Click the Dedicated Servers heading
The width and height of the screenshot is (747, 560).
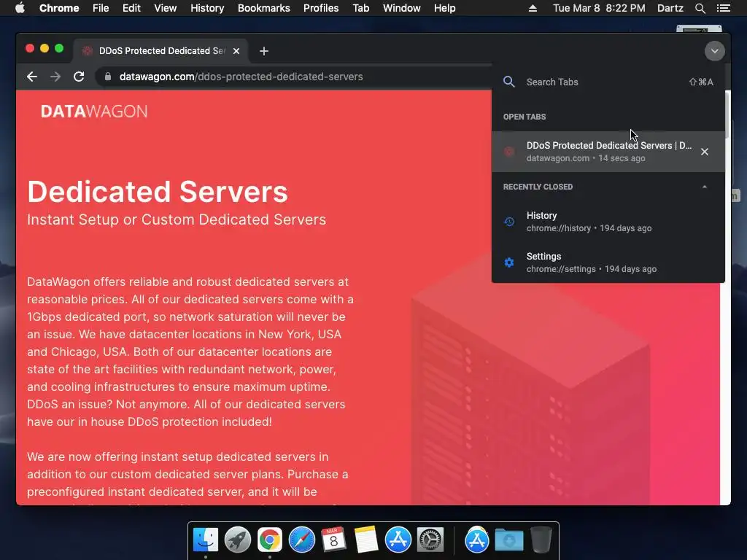pyautogui.click(x=158, y=192)
